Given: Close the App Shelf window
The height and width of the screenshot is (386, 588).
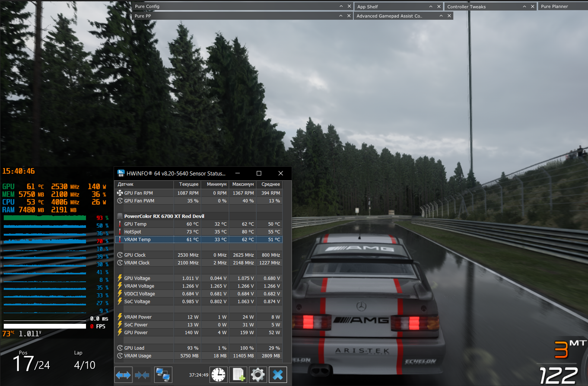Looking at the screenshot, I should [x=439, y=6].
